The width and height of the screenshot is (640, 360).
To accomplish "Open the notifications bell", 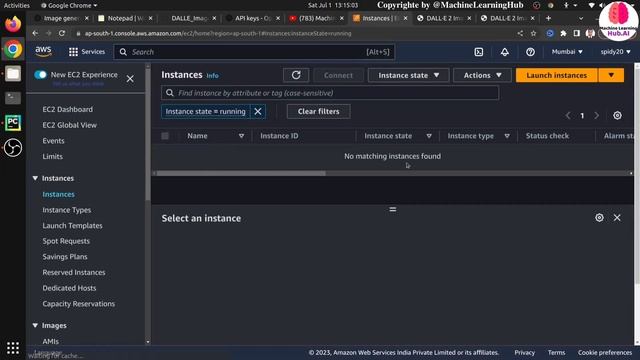I will pos(504,52).
